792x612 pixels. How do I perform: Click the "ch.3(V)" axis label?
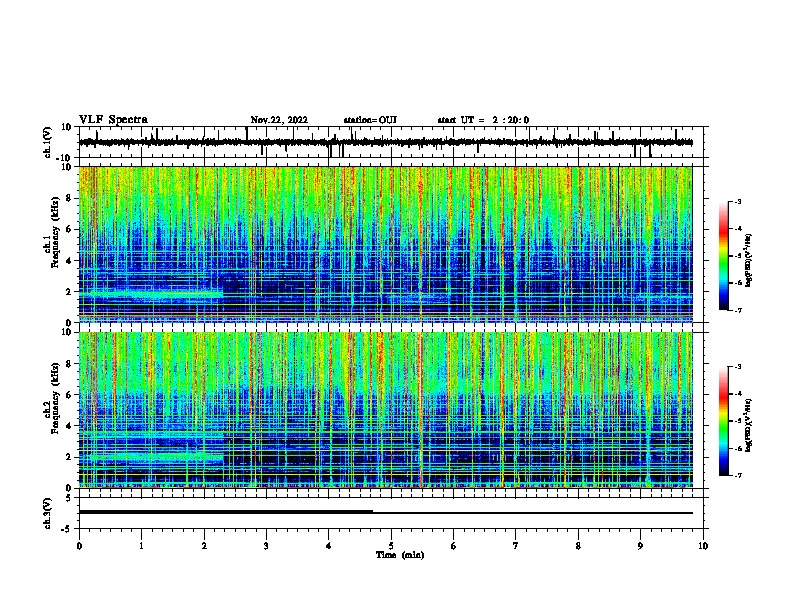pyautogui.click(x=48, y=513)
